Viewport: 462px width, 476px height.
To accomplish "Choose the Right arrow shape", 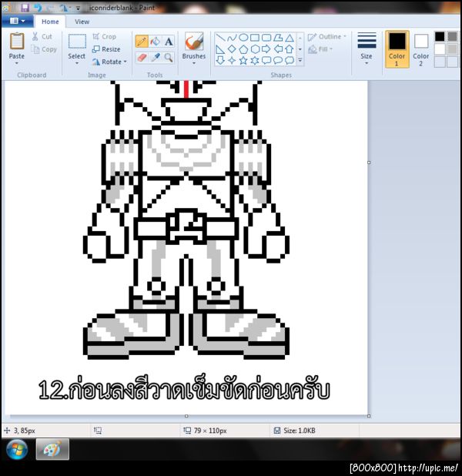I will pos(266,49).
